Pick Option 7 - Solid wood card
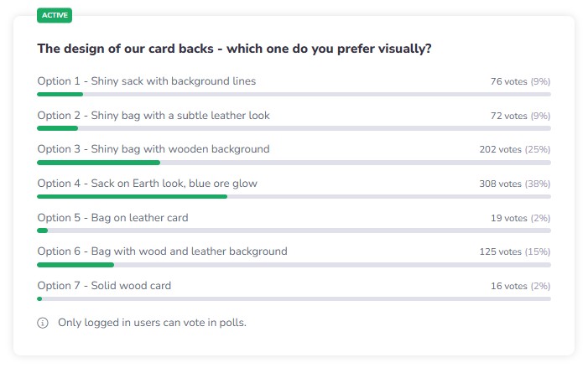588x368 pixels. [x=104, y=286]
